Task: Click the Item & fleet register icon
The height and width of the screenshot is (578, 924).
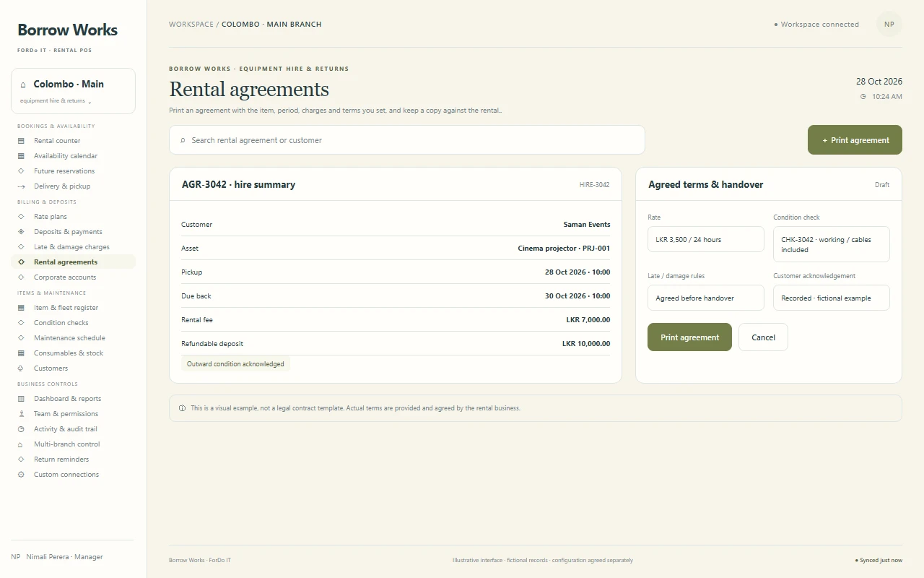Action: tap(21, 308)
